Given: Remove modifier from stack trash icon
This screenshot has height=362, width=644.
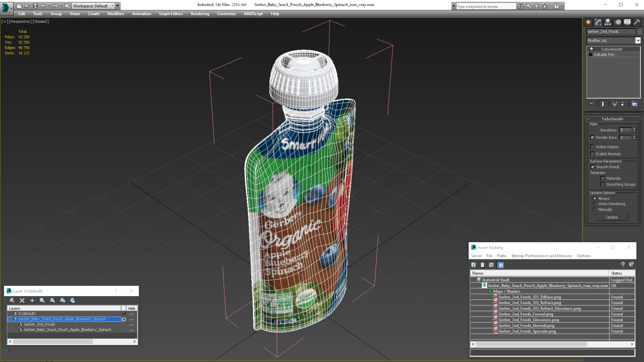Looking at the screenshot, I should tap(623, 104).
